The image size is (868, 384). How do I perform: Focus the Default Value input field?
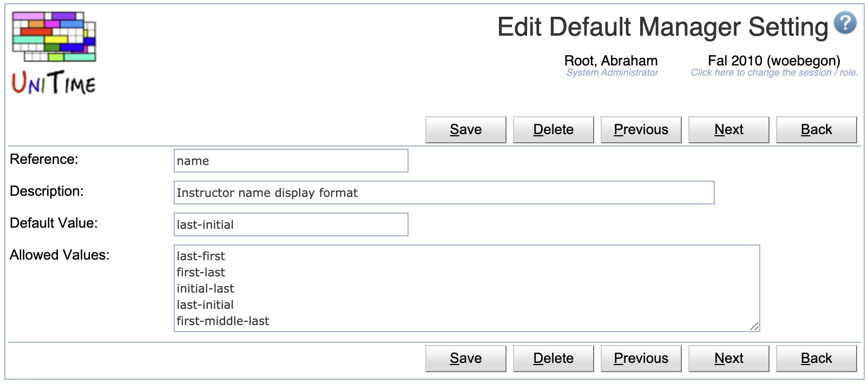291,224
